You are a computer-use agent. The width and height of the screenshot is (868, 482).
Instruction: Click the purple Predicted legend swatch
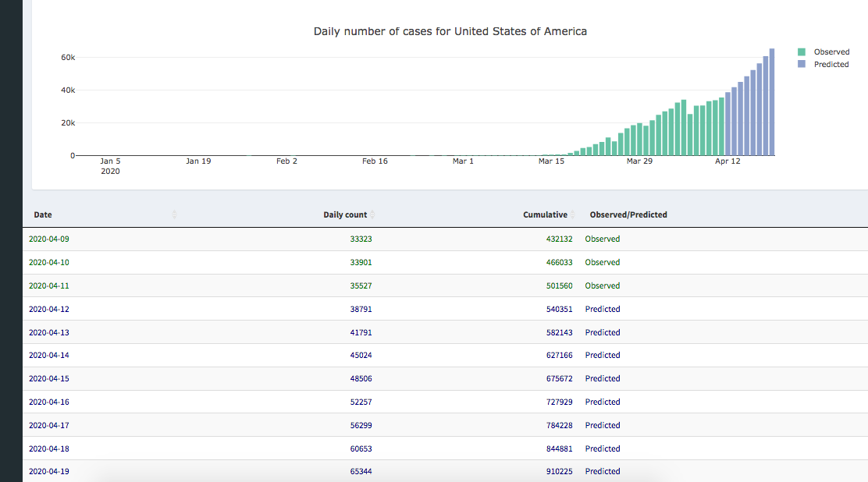pyautogui.click(x=801, y=65)
